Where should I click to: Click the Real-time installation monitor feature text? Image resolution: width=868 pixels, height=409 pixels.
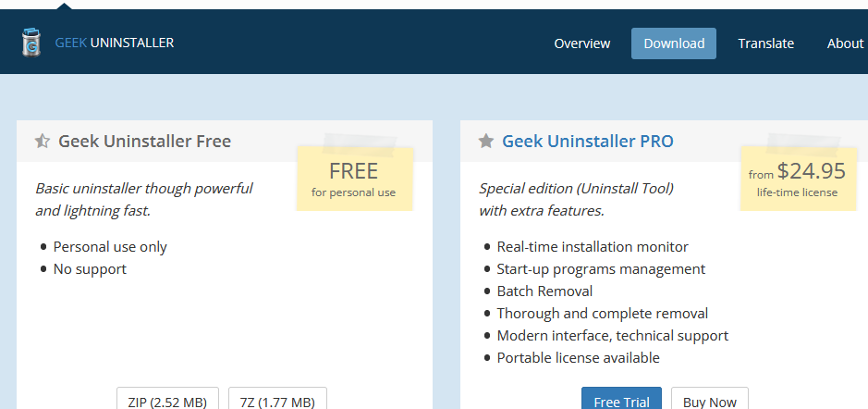tap(593, 247)
